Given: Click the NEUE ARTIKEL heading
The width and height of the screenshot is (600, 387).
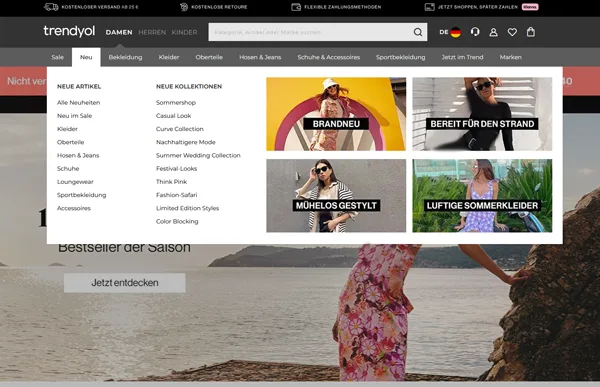Looking at the screenshot, I should click(79, 87).
